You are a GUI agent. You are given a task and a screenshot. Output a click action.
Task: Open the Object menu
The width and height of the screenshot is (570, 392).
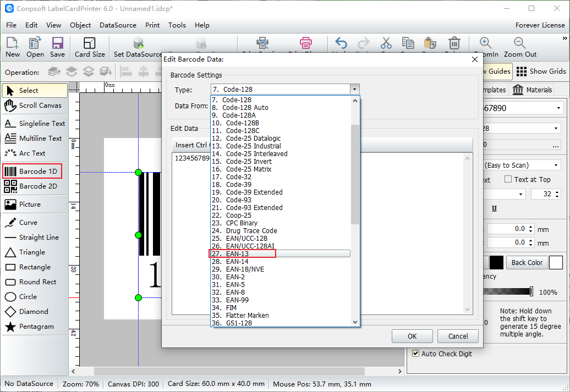[80, 25]
